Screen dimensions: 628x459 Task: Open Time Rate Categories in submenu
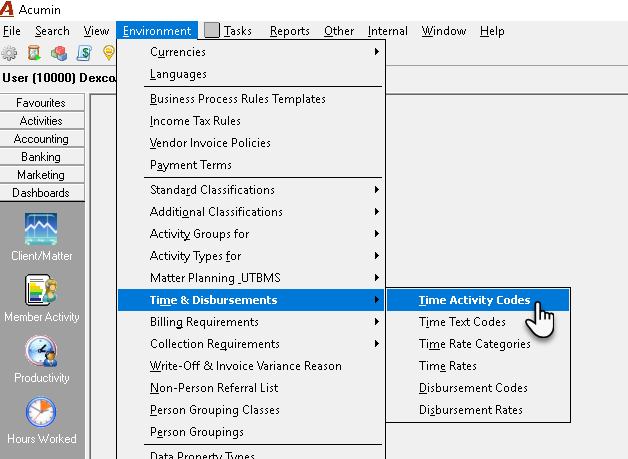pyautogui.click(x=478, y=344)
